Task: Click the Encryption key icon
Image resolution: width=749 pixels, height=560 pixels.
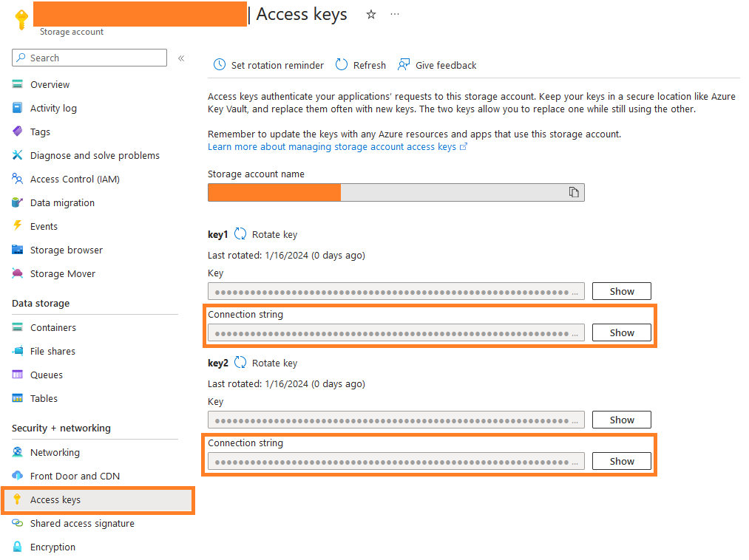Action: pos(17,547)
